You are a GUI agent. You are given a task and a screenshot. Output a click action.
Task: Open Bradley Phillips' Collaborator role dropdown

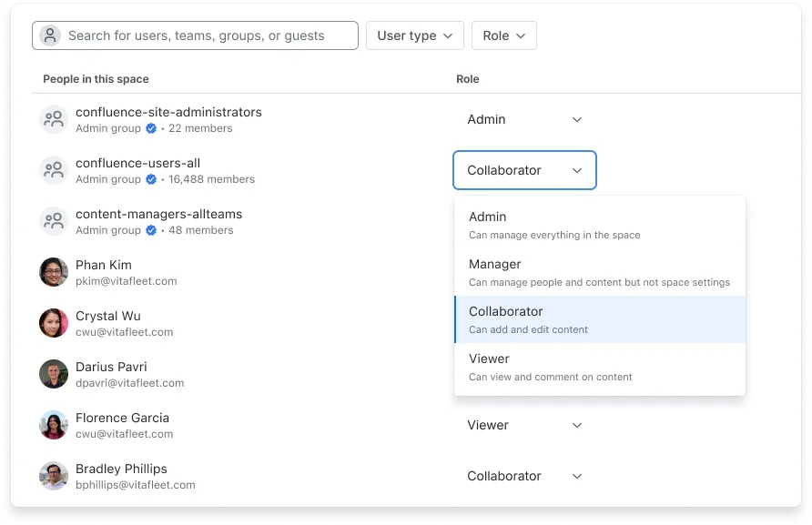point(524,477)
